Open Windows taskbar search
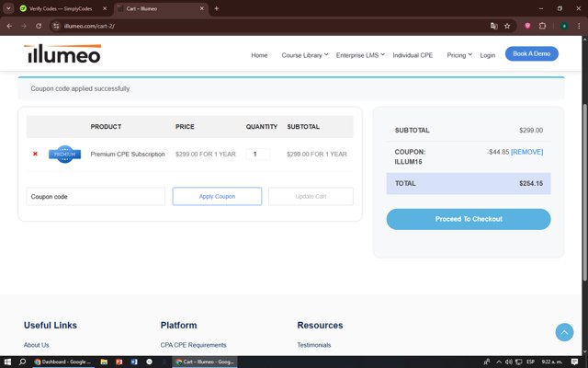The height and width of the screenshot is (368, 588). 22,362
